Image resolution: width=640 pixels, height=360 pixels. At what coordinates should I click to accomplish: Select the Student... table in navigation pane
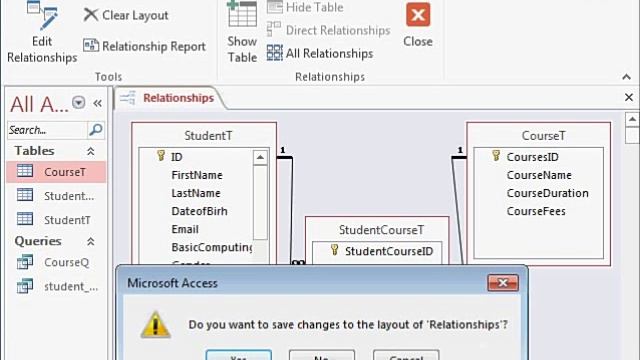[56, 196]
